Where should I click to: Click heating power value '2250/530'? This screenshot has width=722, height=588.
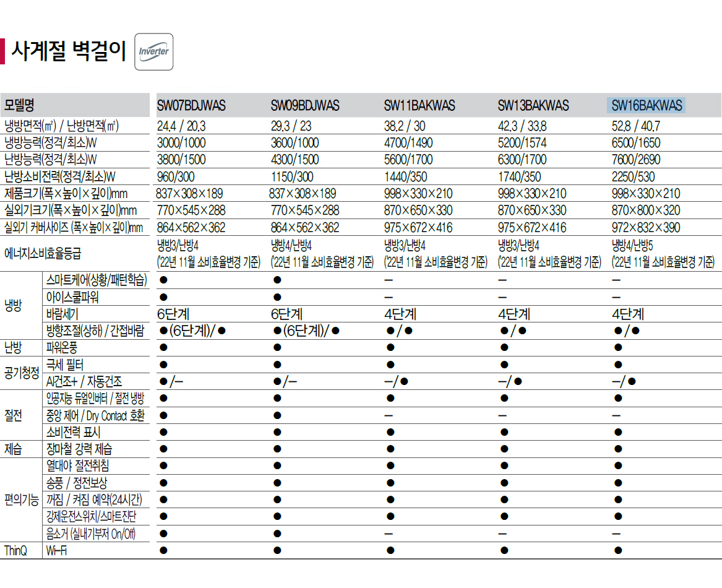coord(633,176)
